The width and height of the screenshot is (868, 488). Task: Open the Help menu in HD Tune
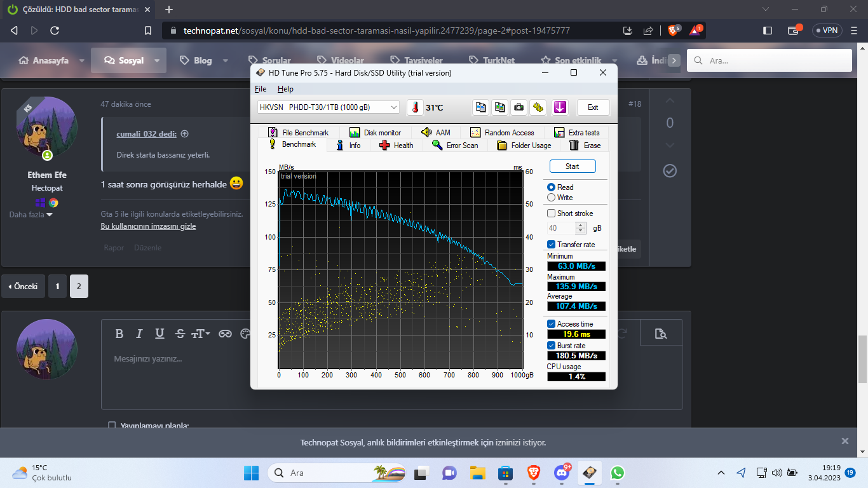click(x=286, y=89)
